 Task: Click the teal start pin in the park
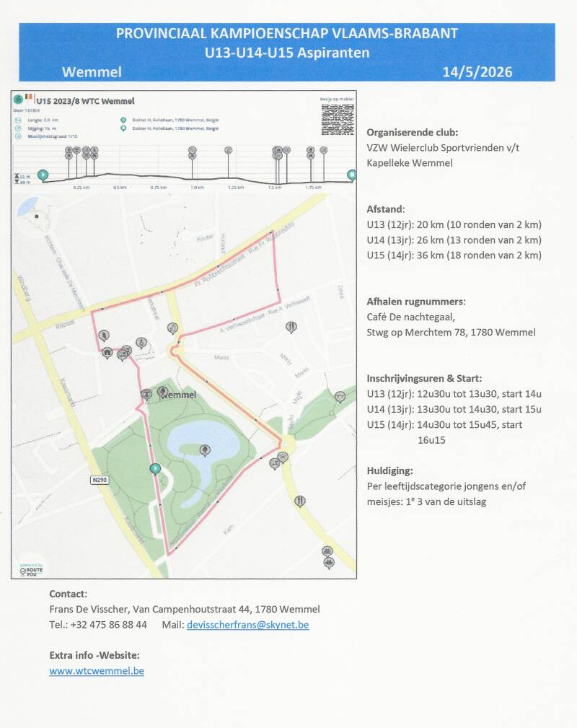coord(155,468)
